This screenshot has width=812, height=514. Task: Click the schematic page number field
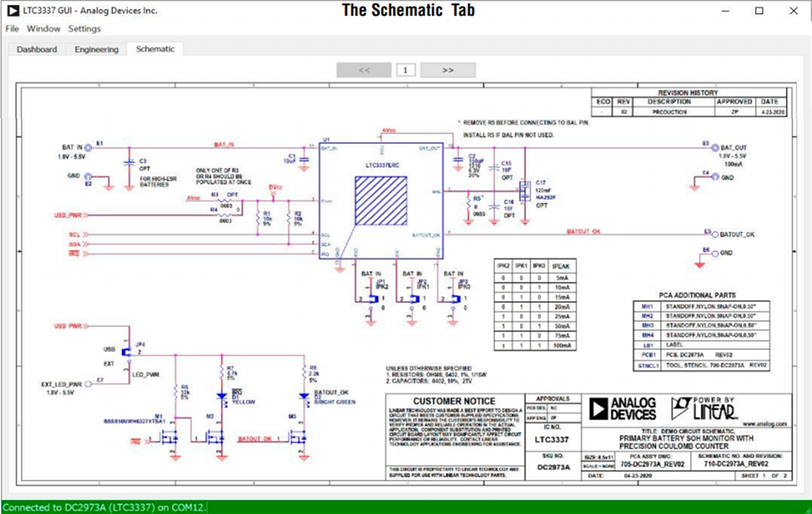[x=406, y=70]
